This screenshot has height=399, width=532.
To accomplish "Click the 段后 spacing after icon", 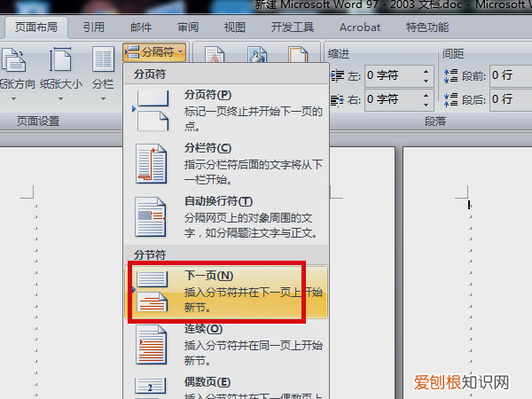I will [451, 99].
